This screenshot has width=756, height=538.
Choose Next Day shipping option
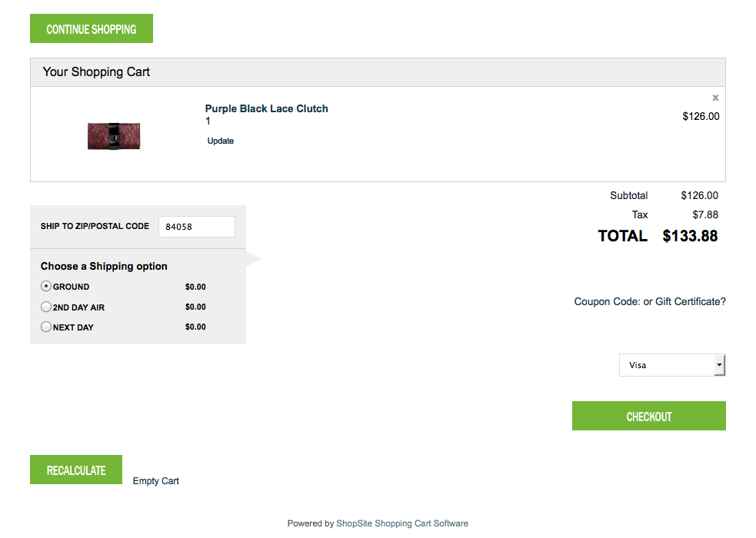(46, 327)
